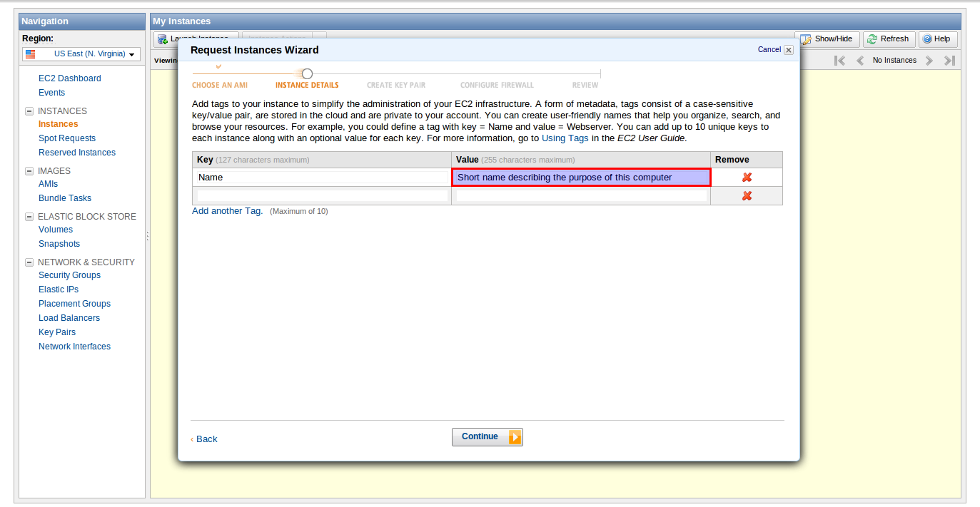980x507 pixels.
Task: Open Security Groups
Action: tap(69, 275)
